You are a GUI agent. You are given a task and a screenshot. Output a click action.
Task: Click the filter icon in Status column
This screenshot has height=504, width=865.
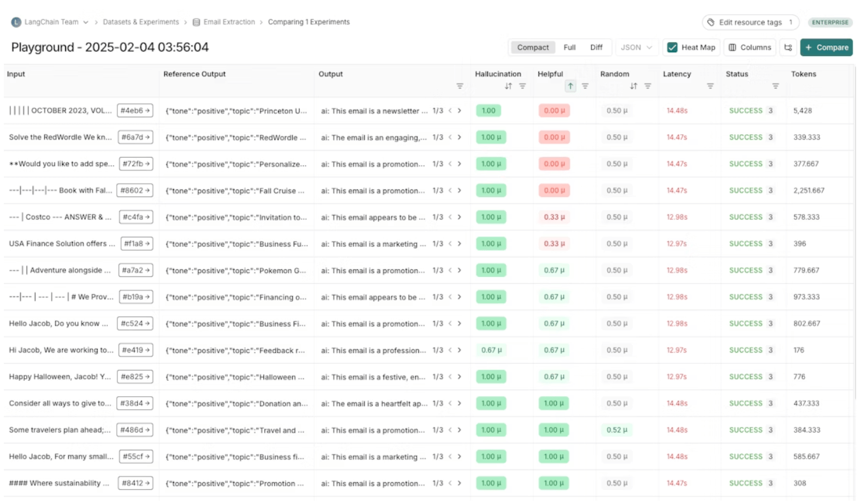(776, 86)
